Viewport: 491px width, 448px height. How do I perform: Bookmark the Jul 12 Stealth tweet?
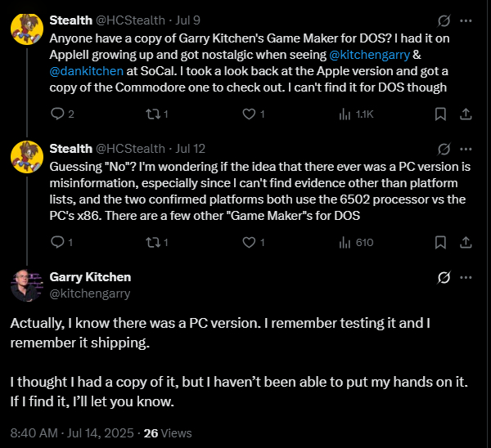click(x=440, y=242)
